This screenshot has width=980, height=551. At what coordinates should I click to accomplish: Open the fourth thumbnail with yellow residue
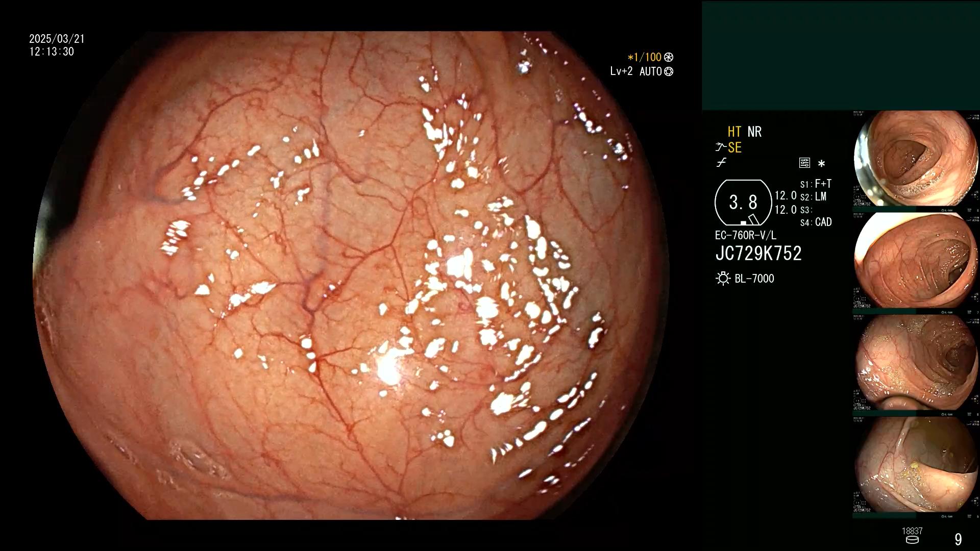pos(916,465)
